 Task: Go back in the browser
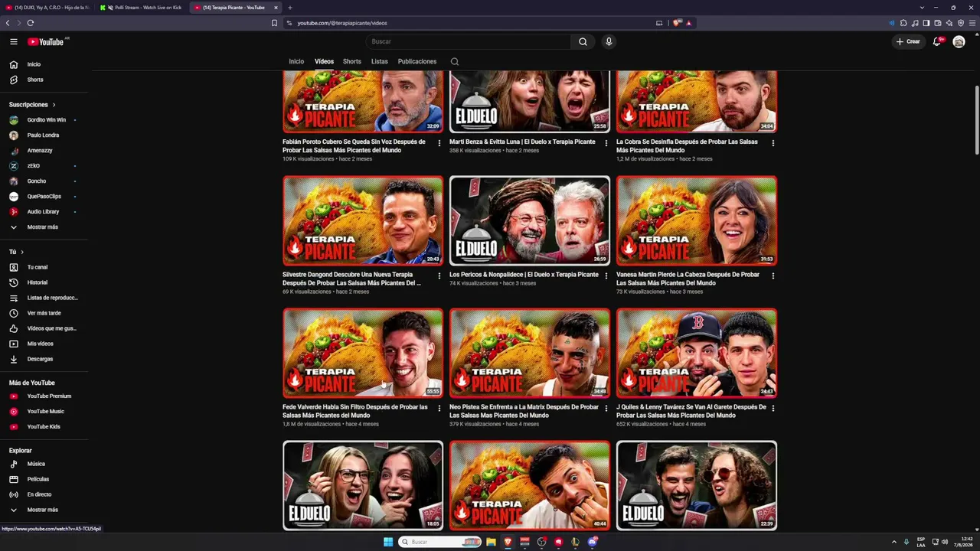(x=8, y=23)
